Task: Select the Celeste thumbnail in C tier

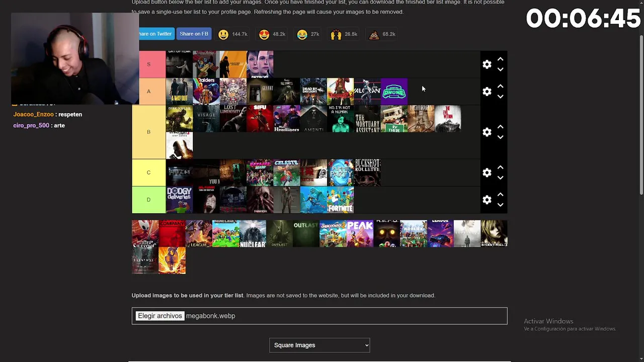Action: tap(287, 172)
